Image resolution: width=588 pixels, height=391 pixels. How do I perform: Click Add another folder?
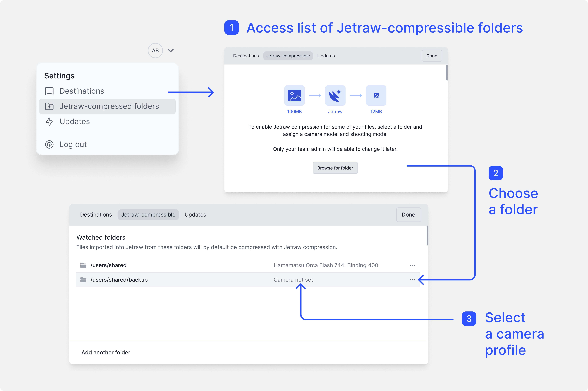[106, 352]
